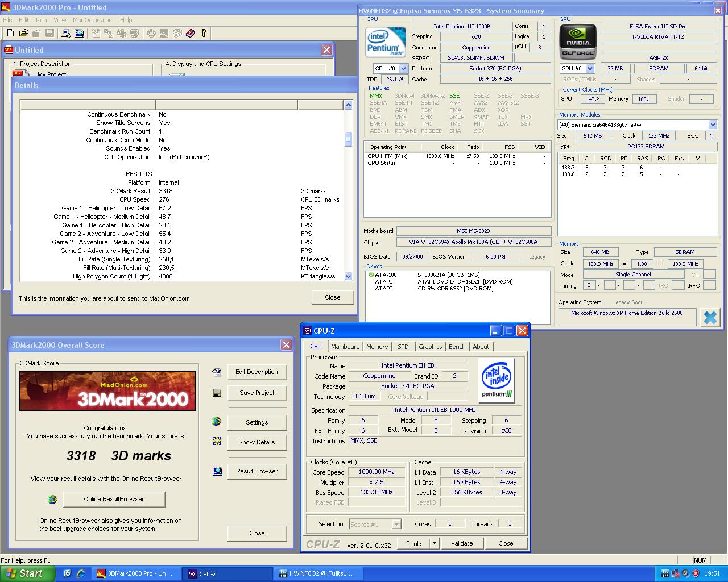
Task: Click the first quick launch icon by Start
Action: pyautogui.click(x=67, y=573)
